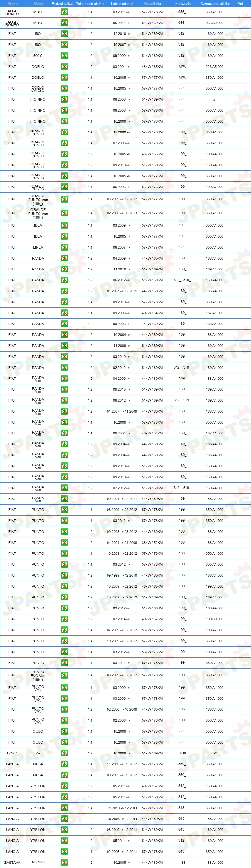Click production dates 04.2004 -> 04.2006
251x868 pixels.
pos(122,543)
